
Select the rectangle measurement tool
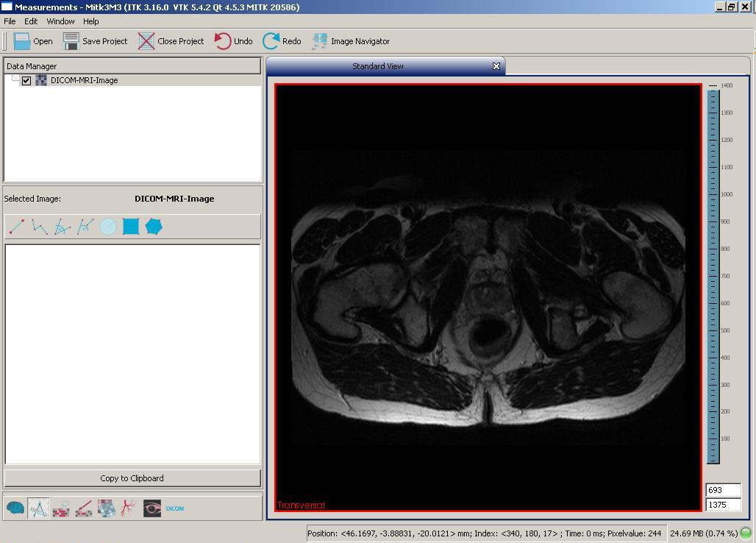131,227
